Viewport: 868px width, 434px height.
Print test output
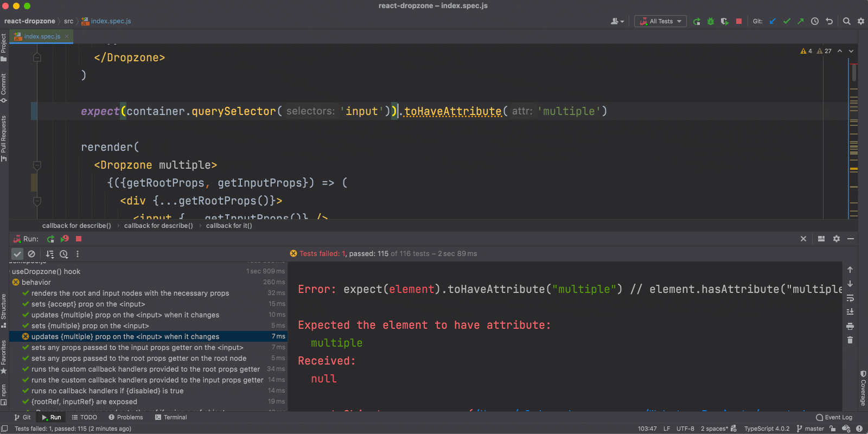(850, 326)
